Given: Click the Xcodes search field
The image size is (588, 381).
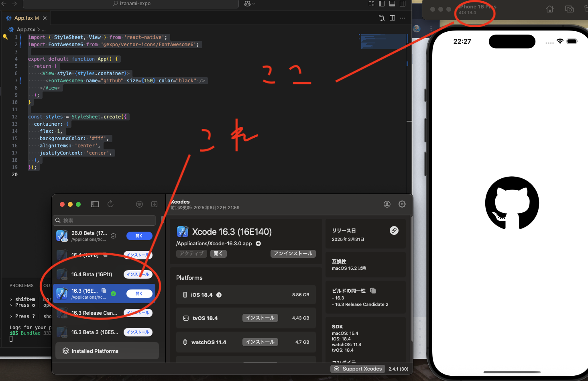Looking at the screenshot, I should coord(104,220).
